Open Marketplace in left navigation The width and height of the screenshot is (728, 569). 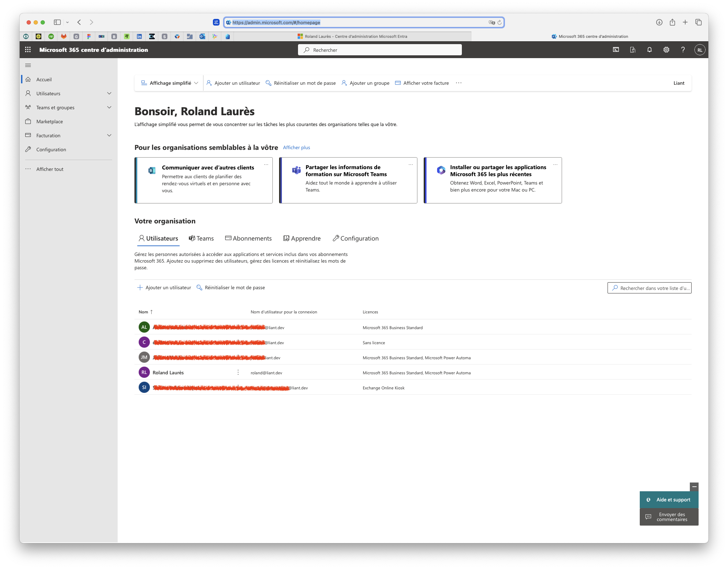pyautogui.click(x=69, y=122)
